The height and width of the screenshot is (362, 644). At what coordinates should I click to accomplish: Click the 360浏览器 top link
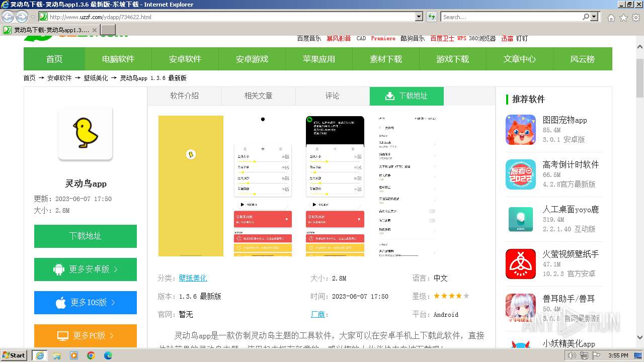pos(482,39)
